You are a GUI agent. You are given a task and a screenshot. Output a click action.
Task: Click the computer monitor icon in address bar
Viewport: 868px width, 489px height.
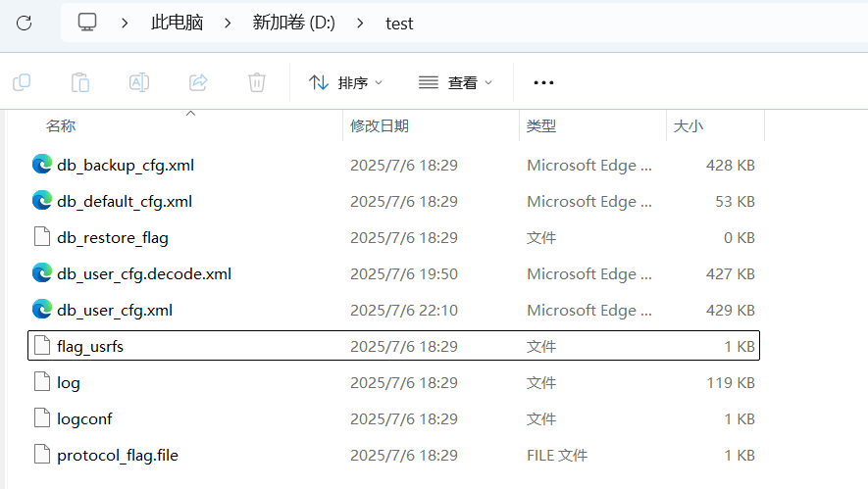tap(87, 23)
